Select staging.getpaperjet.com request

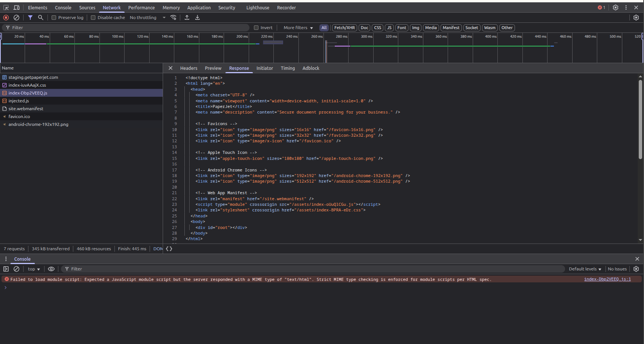pos(81,77)
